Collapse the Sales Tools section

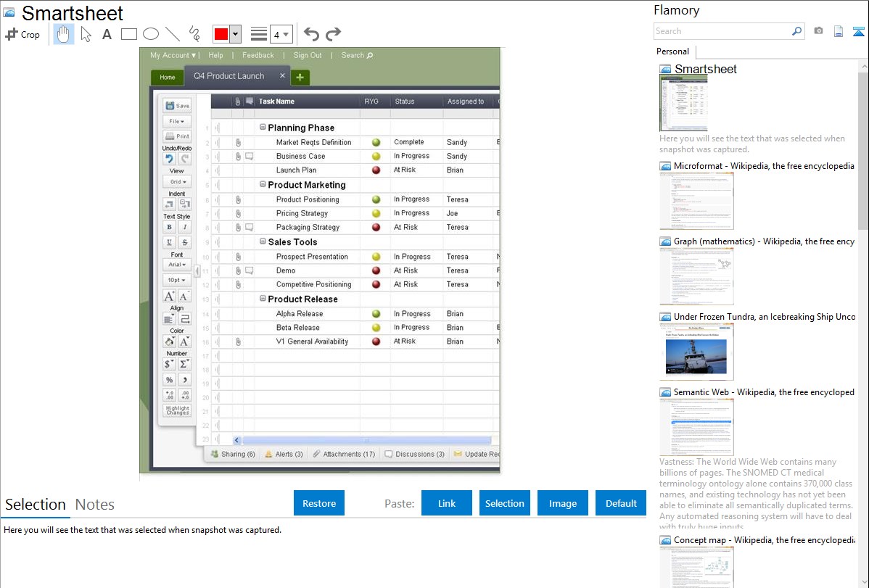click(x=263, y=241)
